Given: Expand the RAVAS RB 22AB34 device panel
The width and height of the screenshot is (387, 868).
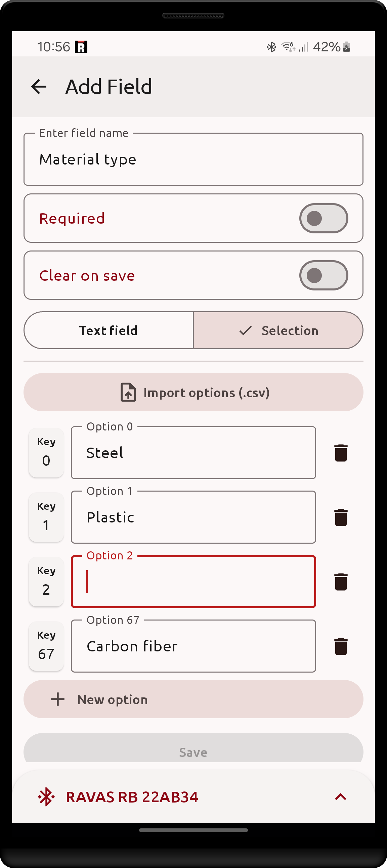Looking at the screenshot, I should 341,797.
